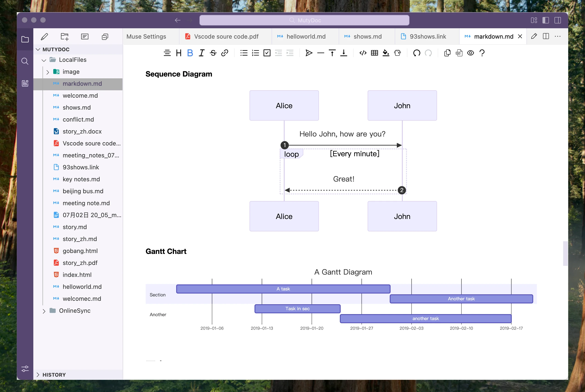Expand the image folder
This screenshot has height=392, width=585.
click(x=48, y=72)
